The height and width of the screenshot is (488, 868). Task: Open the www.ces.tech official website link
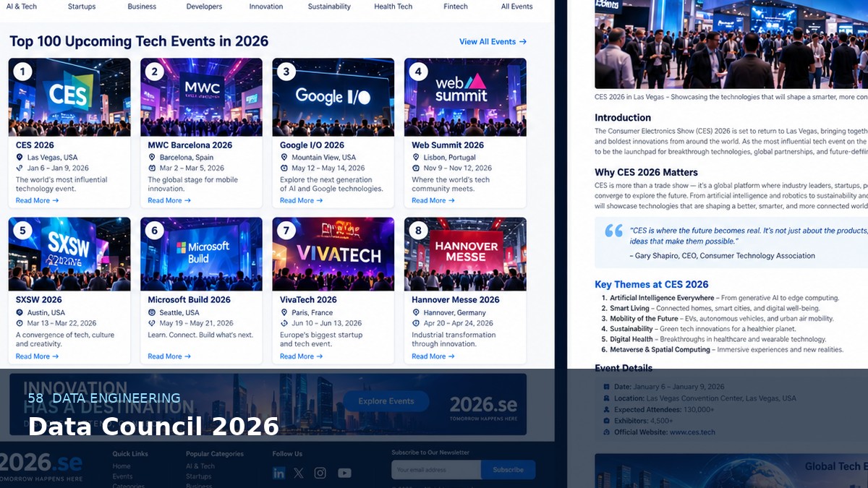point(692,432)
